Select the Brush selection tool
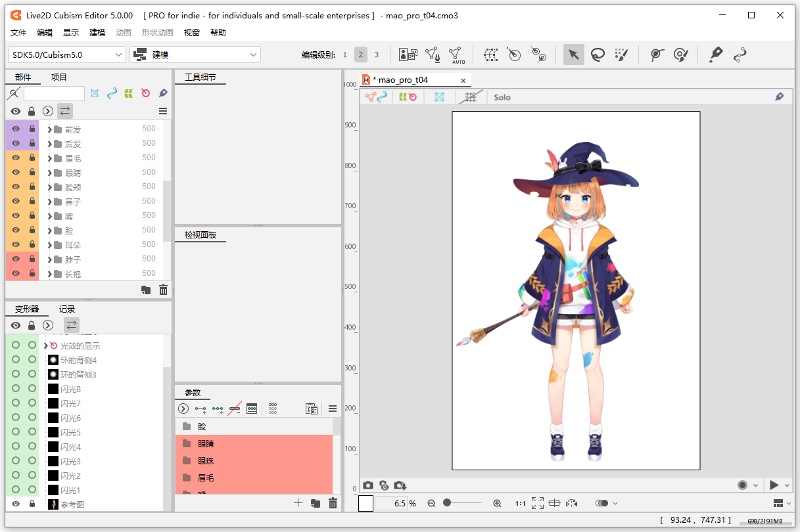800x532 pixels. [x=621, y=55]
